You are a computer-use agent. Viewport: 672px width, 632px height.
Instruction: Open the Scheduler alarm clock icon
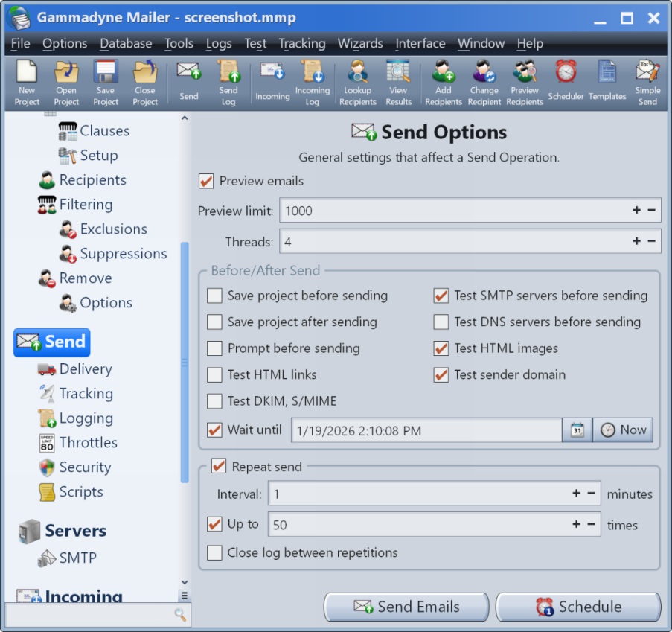click(566, 80)
